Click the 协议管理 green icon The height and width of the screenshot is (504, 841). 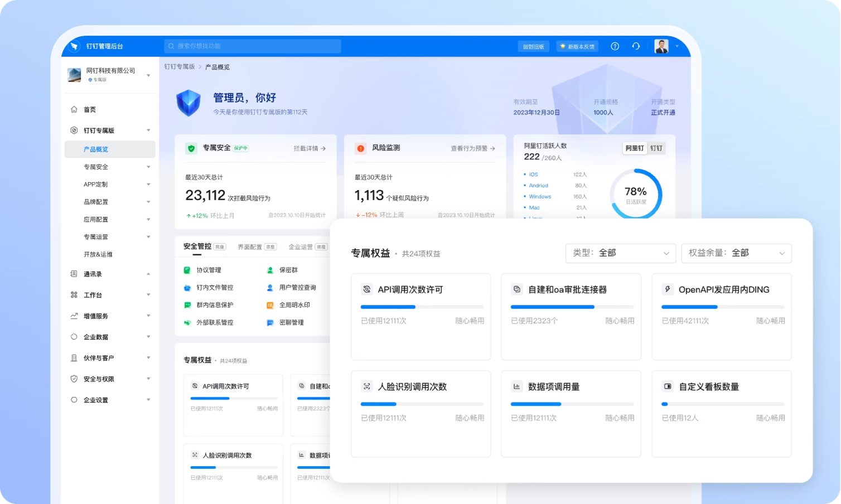point(187,270)
